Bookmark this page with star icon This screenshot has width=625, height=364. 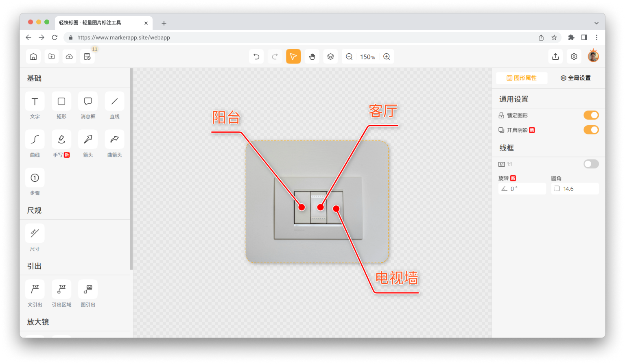point(554,37)
